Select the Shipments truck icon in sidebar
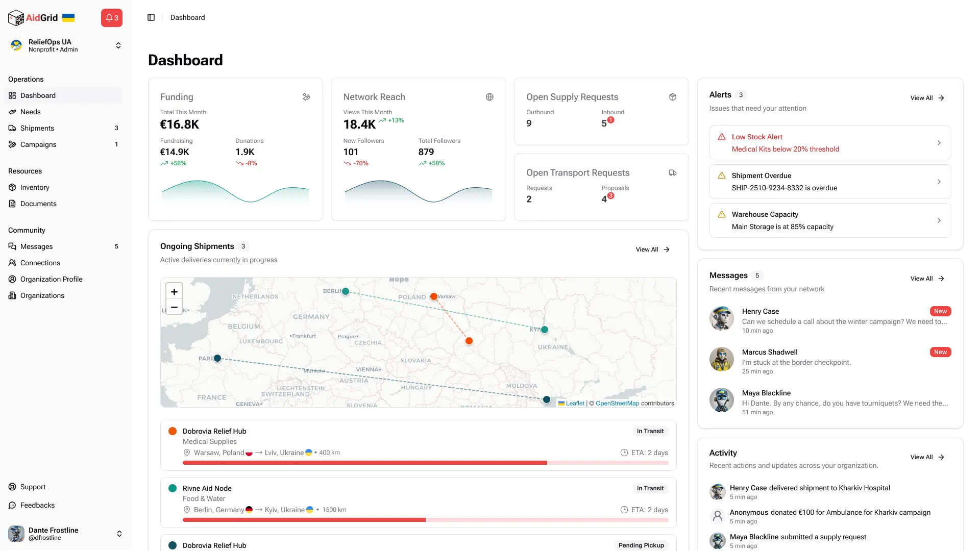980x551 pixels. (13, 128)
